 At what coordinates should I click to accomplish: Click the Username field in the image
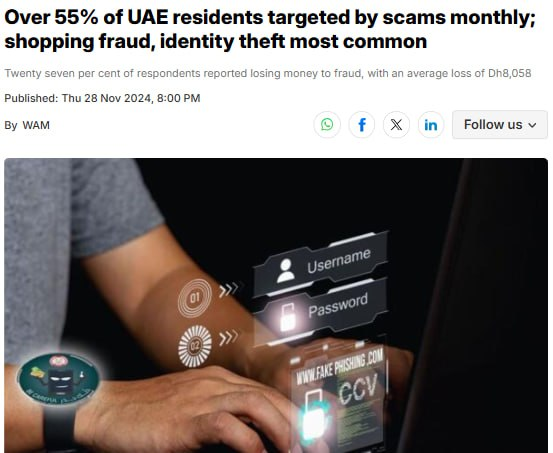[320, 263]
